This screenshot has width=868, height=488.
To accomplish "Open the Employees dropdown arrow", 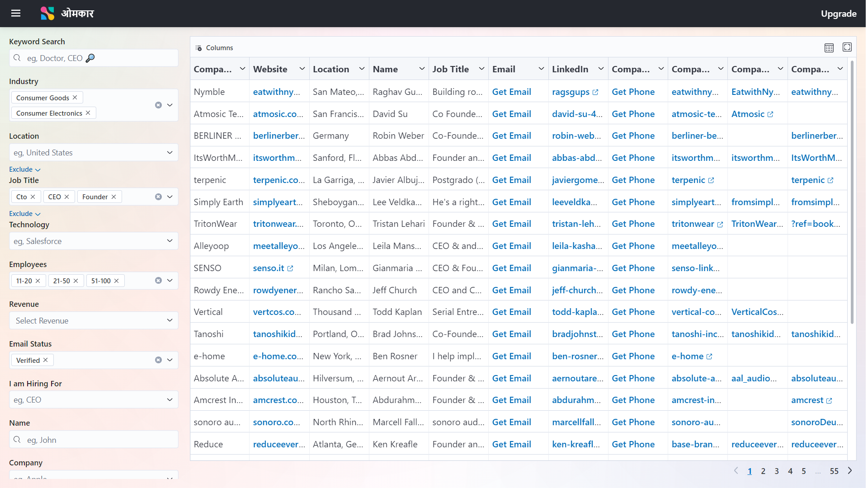I will 170,280.
